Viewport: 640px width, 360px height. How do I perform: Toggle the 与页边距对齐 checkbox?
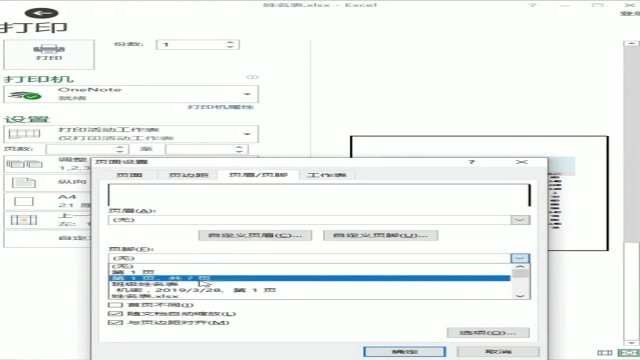pyautogui.click(x=115, y=322)
